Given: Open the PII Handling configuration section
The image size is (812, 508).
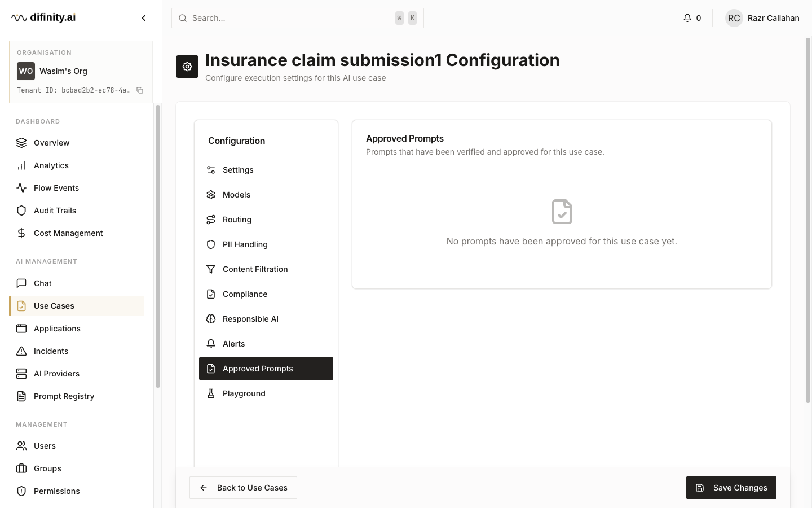Looking at the screenshot, I should click(x=266, y=244).
